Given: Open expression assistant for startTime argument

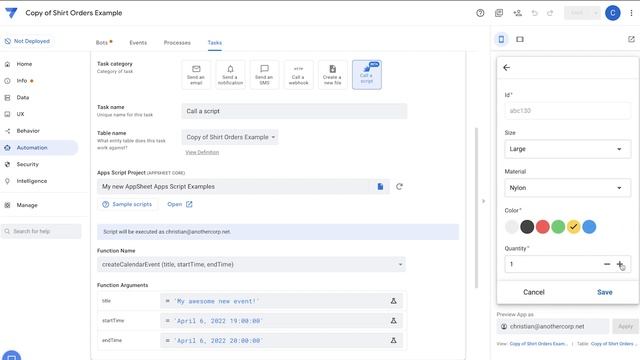Looking at the screenshot, I should tap(393, 321).
